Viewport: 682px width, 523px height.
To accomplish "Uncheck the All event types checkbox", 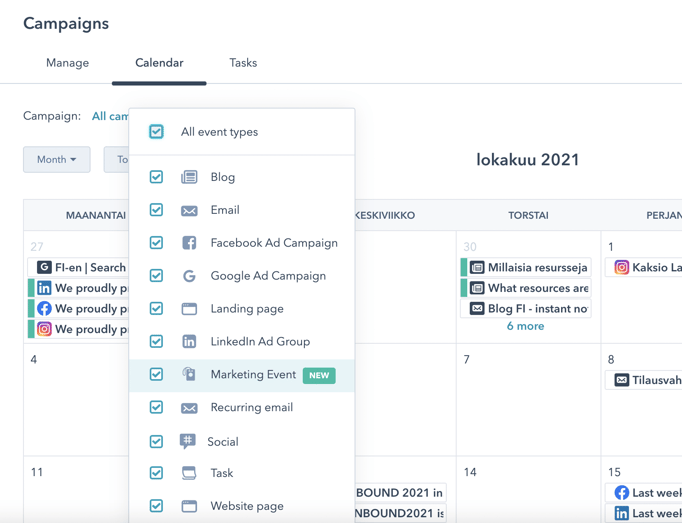I will pos(156,131).
